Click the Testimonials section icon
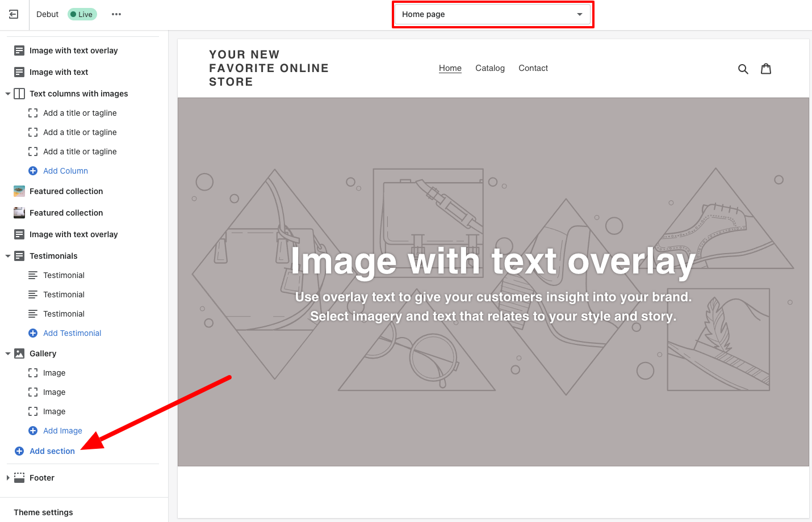The image size is (812, 522). [x=19, y=255]
